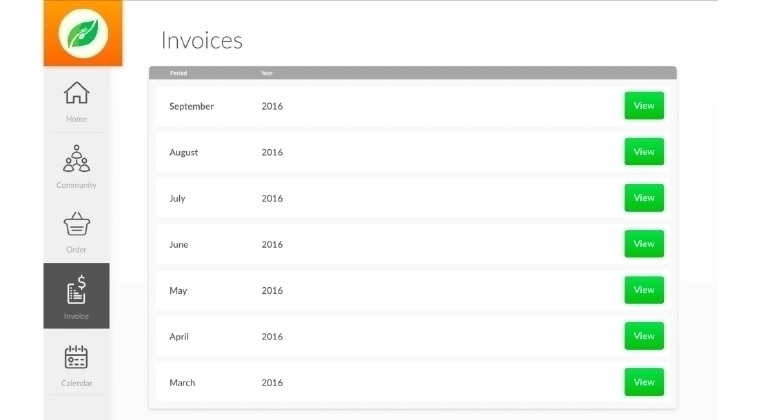
Task: Click View beside April 2016
Action: [644, 336]
